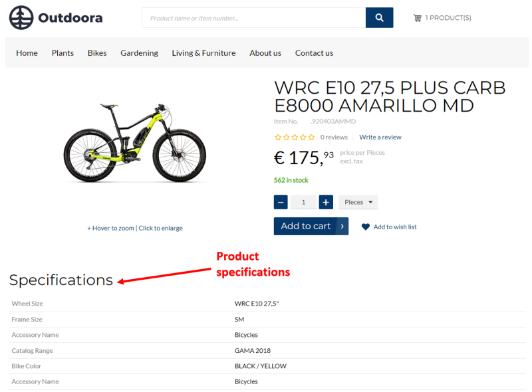Select the Home navigation item
532x392 pixels.
pos(27,53)
